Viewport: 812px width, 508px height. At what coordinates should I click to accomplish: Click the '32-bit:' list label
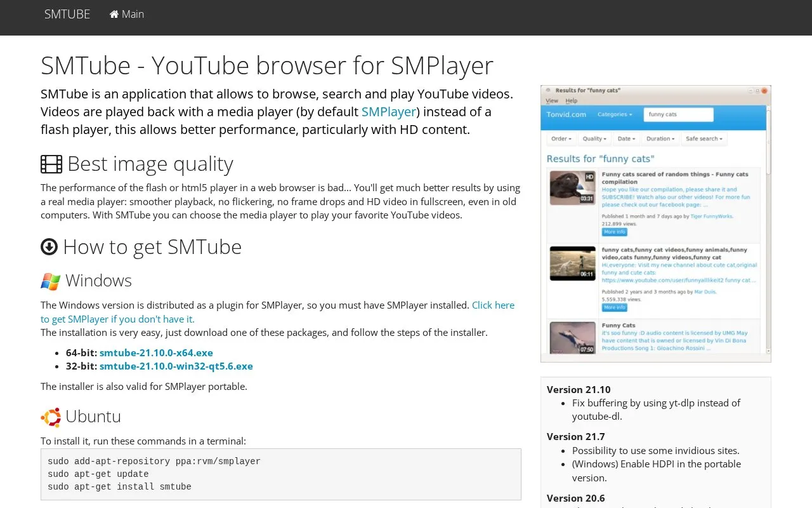81,366
